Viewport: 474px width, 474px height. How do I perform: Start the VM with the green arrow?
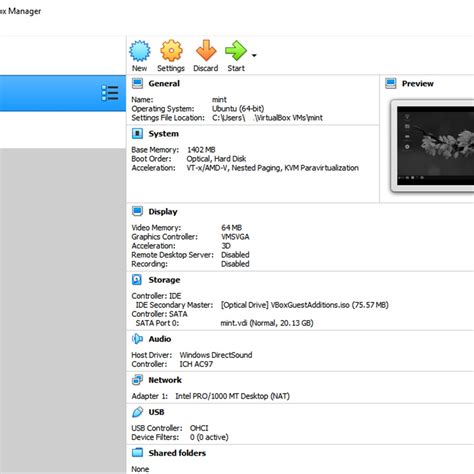236,51
